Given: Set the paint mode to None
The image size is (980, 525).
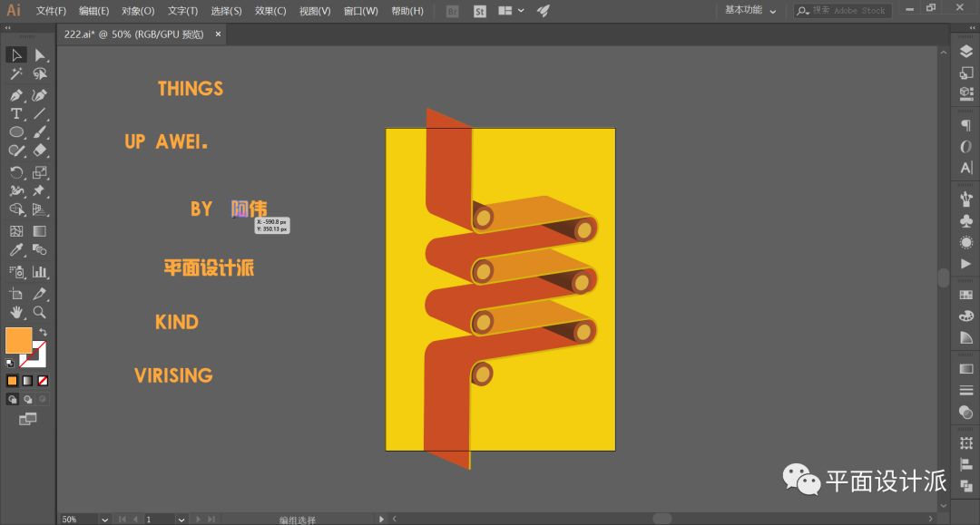Looking at the screenshot, I should pos(43,381).
